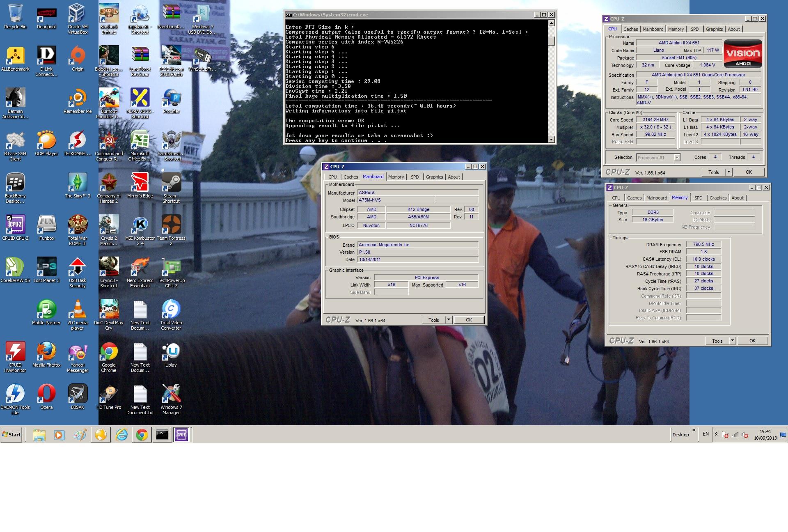Launch Batman Arkham City icon
The width and height of the screenshot is (788, 532).
pyautogui.click(x=15, y=103)
